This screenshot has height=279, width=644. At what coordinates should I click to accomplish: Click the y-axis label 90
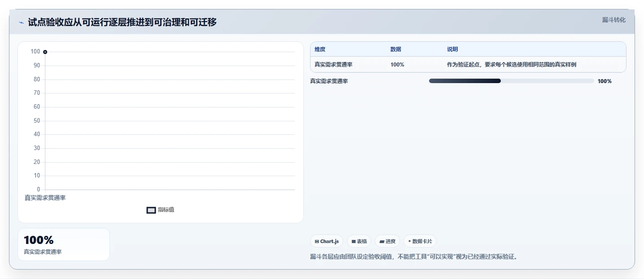[x=37, y=66]
